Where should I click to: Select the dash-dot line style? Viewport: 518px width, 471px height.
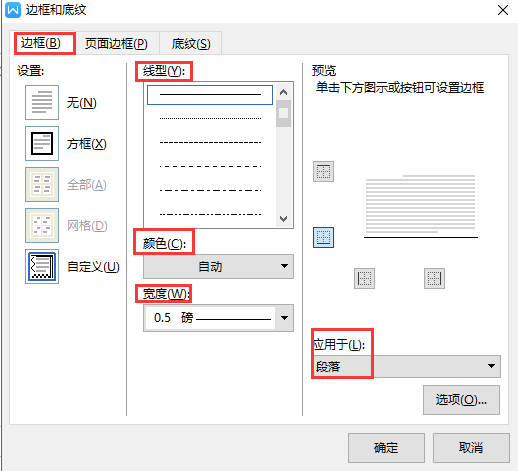210,190
